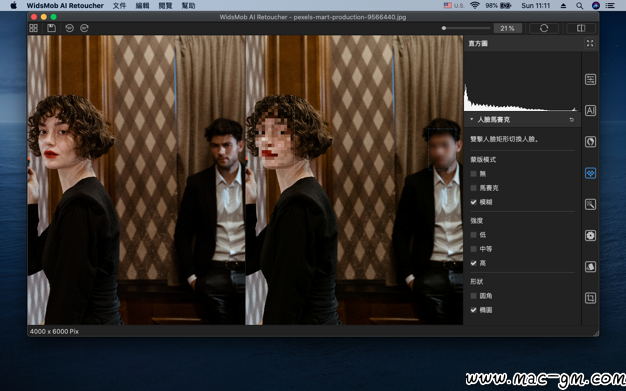Select the 低 strength checkbox
The height and width of the screenshot is (391, 626).
click(473, 235)
